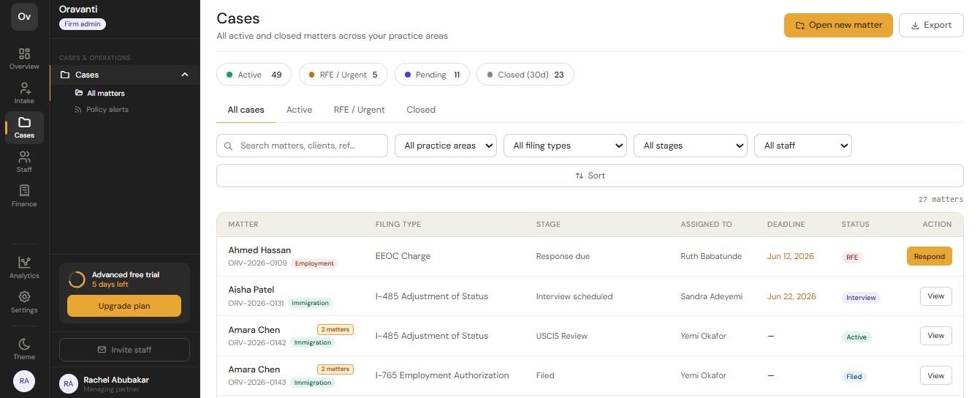
Task: Click the Active status badge in table
Action: pos(856,337)
